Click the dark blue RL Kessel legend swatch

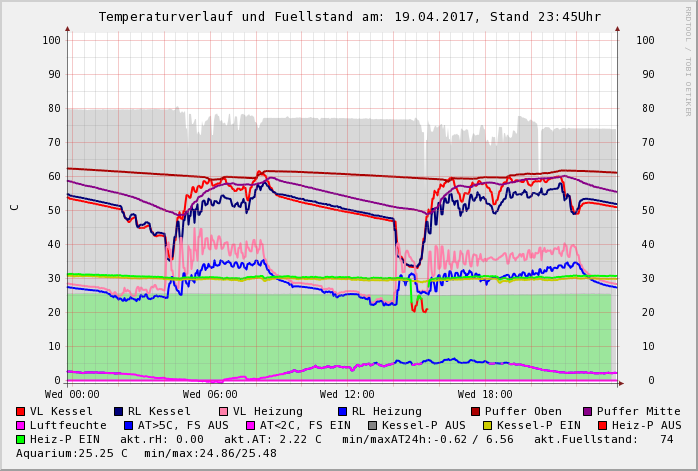point(118,411)
